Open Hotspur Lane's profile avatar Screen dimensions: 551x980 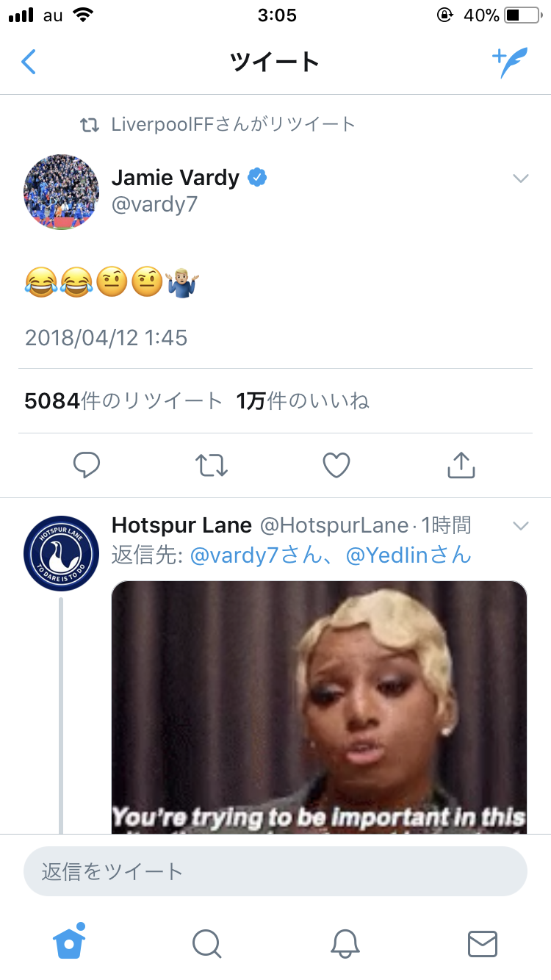coord(62,553)
